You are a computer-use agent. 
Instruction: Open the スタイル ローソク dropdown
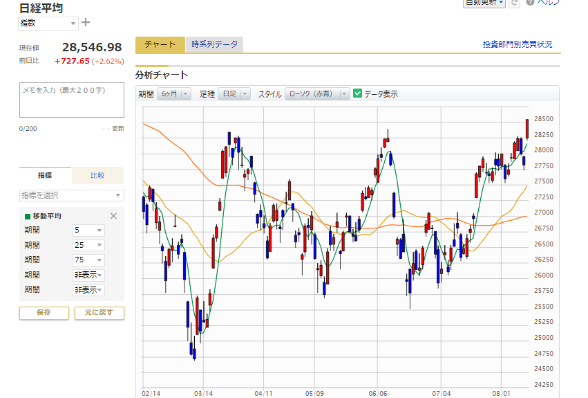317,94
